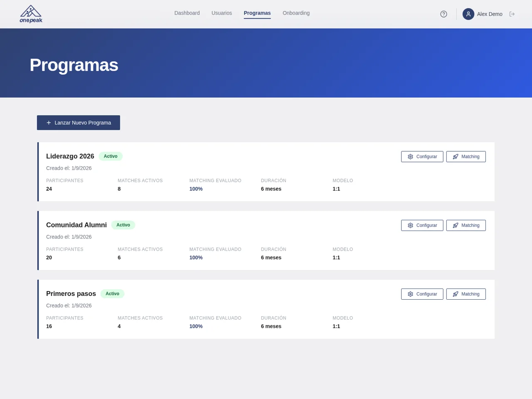
Task: Click participant count 20 in Comunidad Alumni
Action: pos(49,257)
